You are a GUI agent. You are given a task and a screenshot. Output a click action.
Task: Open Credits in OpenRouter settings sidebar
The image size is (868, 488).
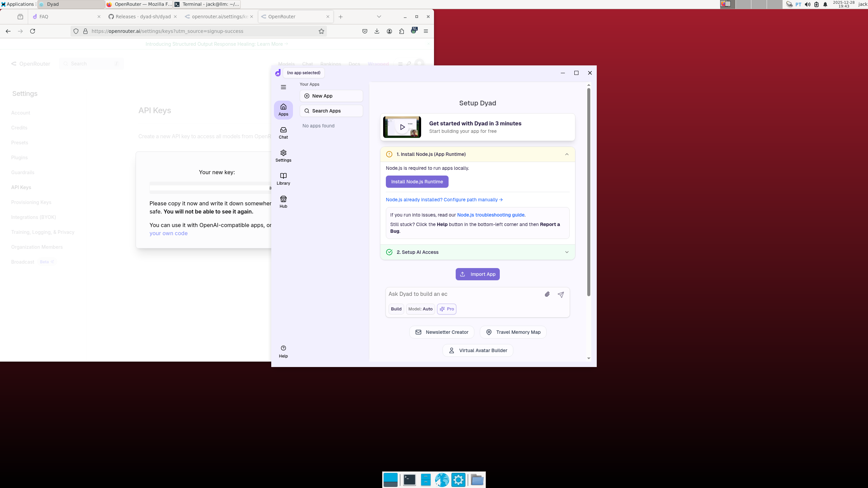click(19, 128)
